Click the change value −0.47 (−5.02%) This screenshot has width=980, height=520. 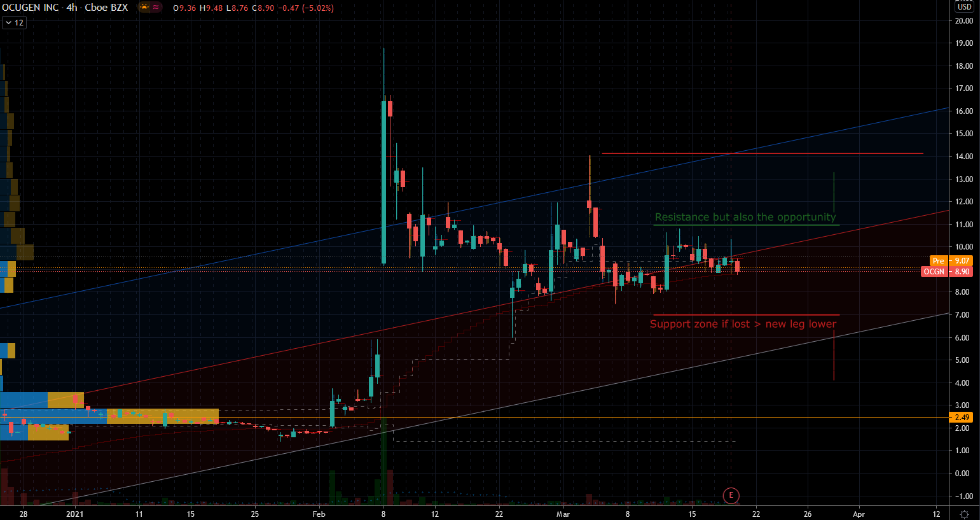(x=307, y=8)
